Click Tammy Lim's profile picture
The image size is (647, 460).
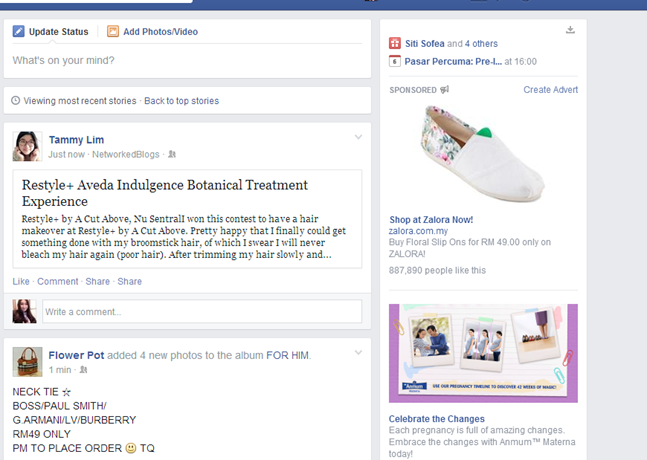[x=27, y=146]
